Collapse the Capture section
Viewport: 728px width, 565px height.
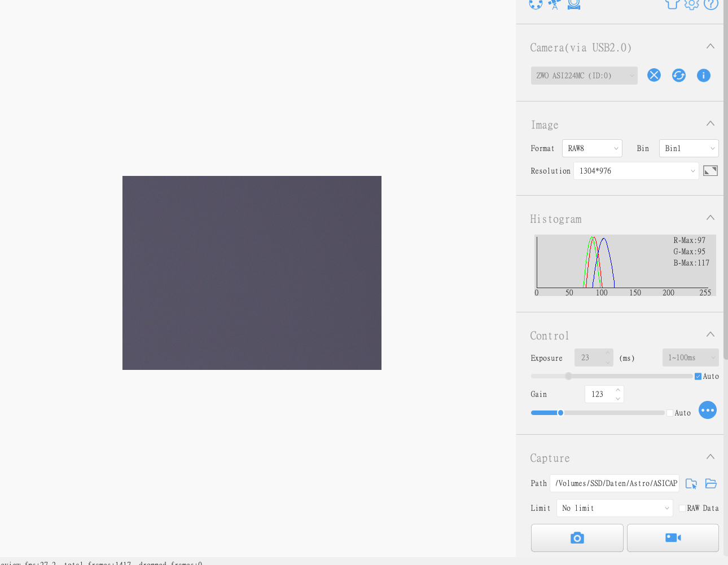click(711, 457)
